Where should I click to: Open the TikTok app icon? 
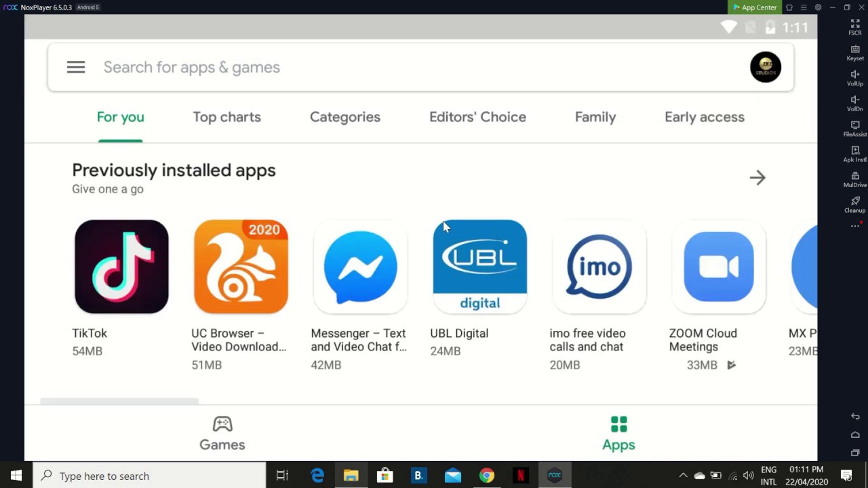121,266
